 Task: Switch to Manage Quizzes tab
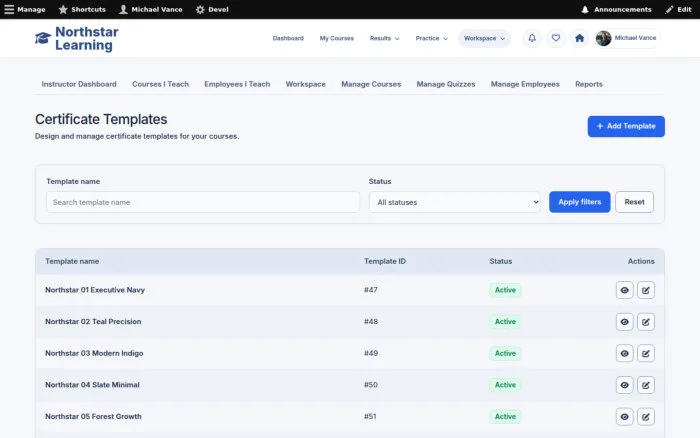446,84
